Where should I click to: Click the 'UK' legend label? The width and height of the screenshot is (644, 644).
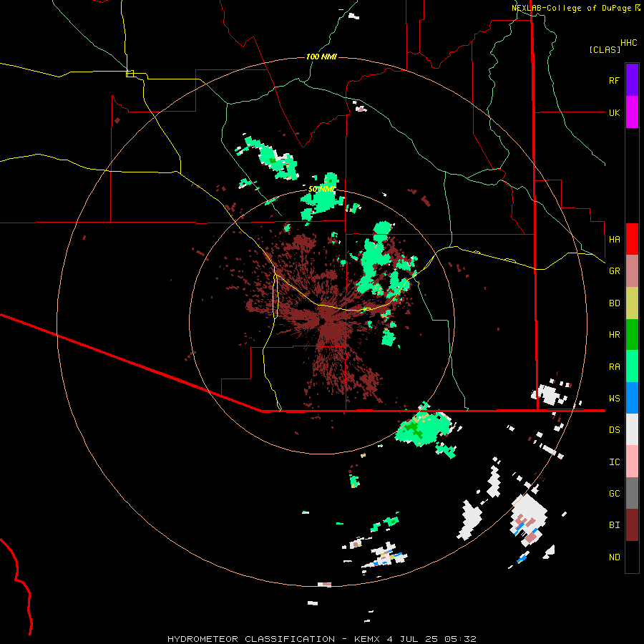point(614,112)
